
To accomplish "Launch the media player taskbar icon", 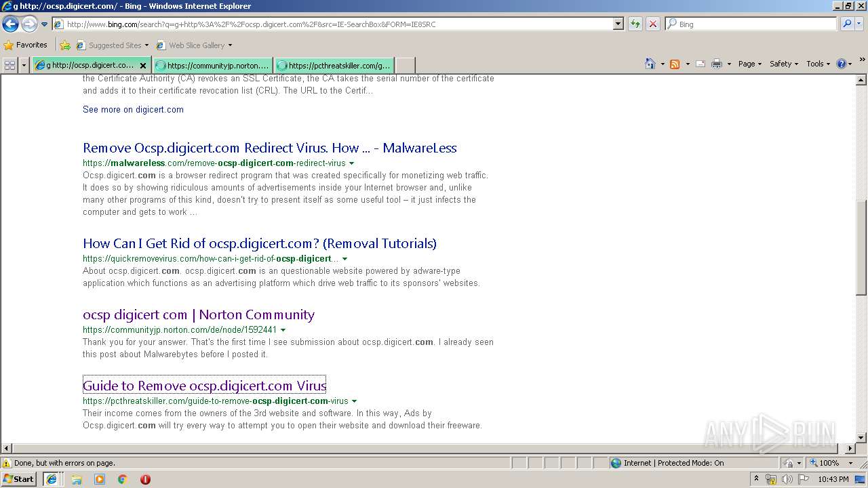I will pyautogui.click(x=100, y=479).
